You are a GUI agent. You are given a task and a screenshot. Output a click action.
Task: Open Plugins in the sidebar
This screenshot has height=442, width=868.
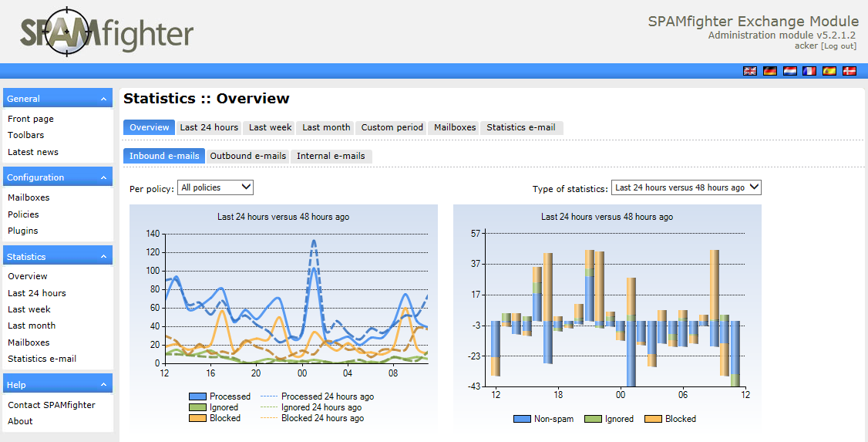(22, 231)
